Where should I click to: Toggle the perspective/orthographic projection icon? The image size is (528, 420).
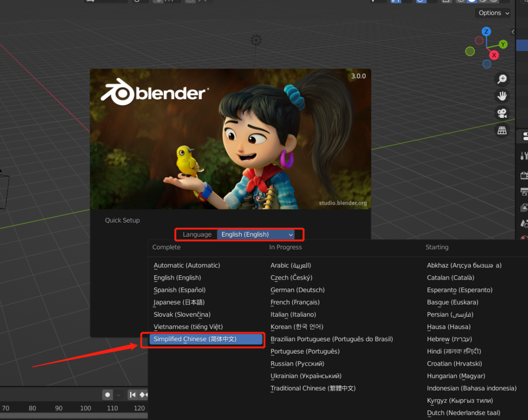[502, 130]
